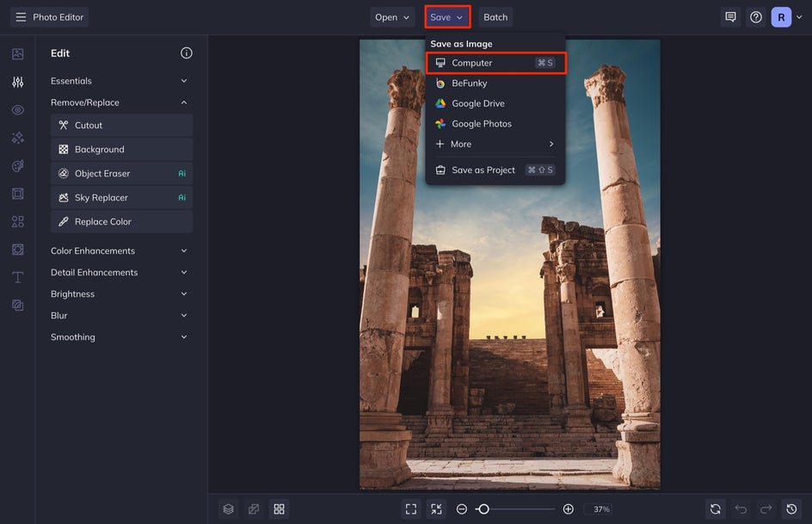Click the undo arrow icon

(x=741, y=509)
